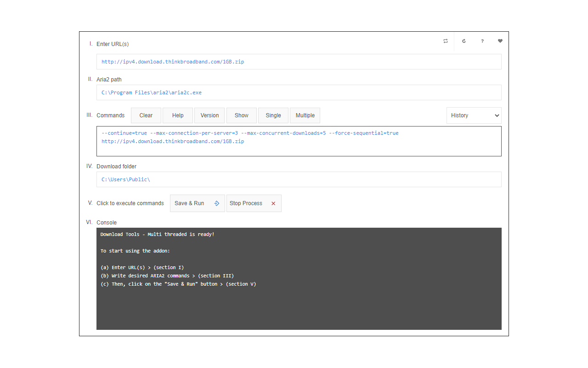Click the "Commands" section label
This screenshot has height=368, width=588.
pyautogui.click(x=110, y=115)
